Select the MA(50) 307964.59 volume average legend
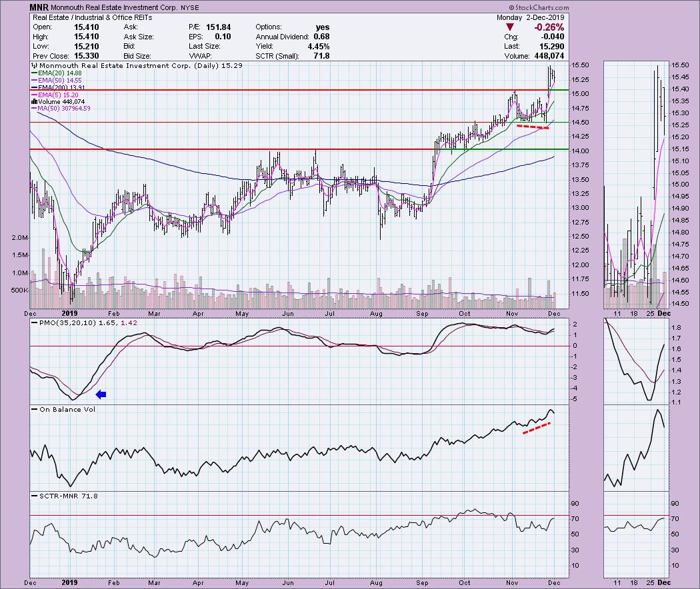Image resolution: width=700 pixels, height=589 pixels. [x=61, y=109]
